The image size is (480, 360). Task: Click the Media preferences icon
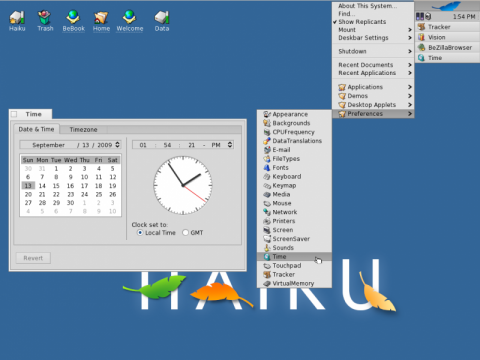click(x=267, y=194)
